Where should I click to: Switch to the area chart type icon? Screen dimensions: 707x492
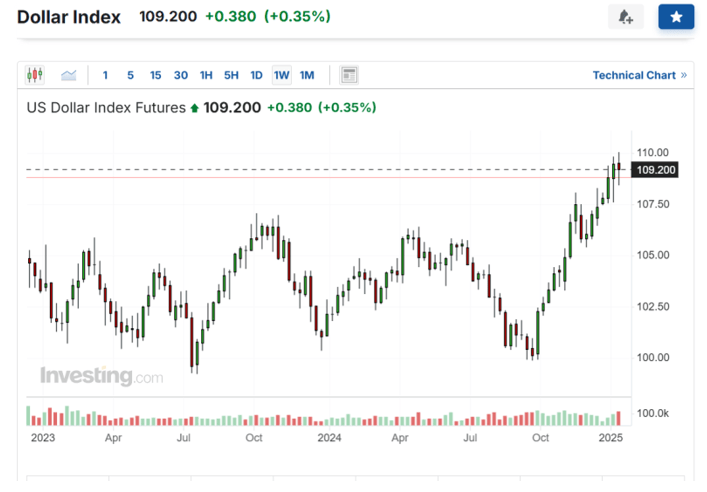tap(69, 75)
